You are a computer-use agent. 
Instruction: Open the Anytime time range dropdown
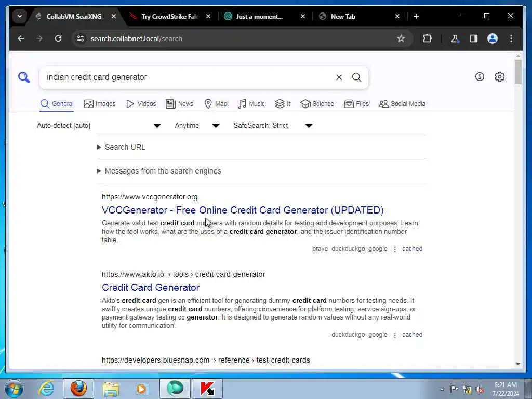click(x=197, y=126)
